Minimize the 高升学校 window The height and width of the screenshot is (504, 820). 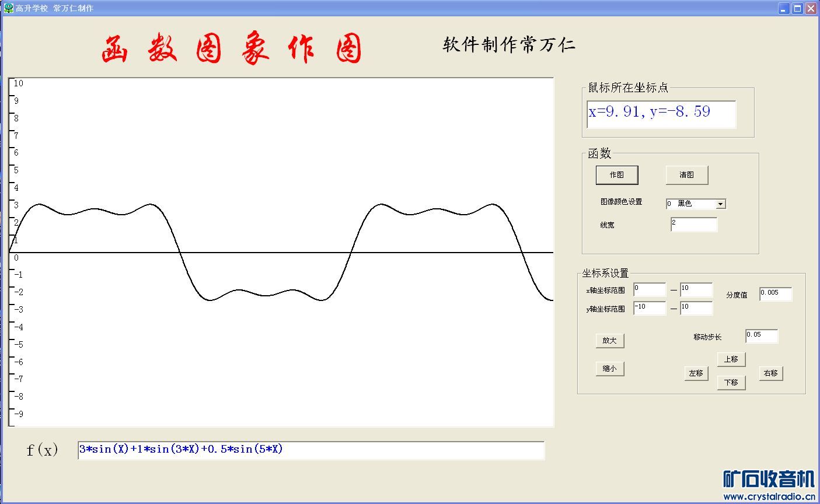tap(784, 8)
